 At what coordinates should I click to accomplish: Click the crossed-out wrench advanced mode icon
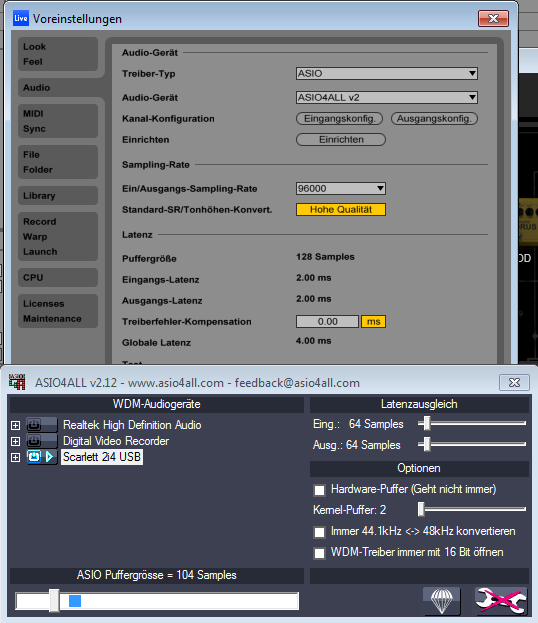[x=501, y=601]
